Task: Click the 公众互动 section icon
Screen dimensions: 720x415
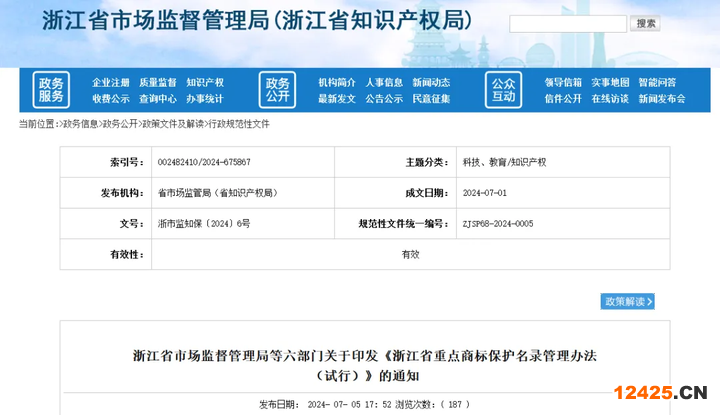Action: click(503, 90)
